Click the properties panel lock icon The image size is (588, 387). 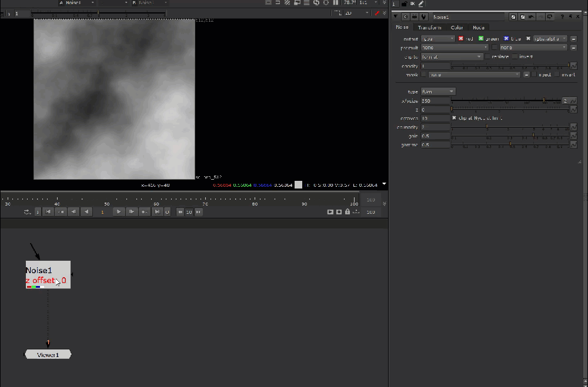[404, 4]
